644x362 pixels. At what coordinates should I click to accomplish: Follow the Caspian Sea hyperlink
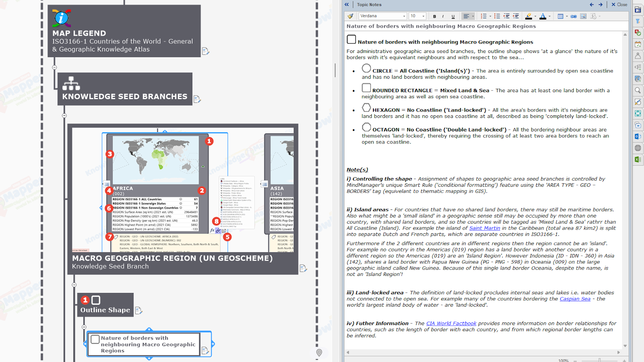point(575,299)
